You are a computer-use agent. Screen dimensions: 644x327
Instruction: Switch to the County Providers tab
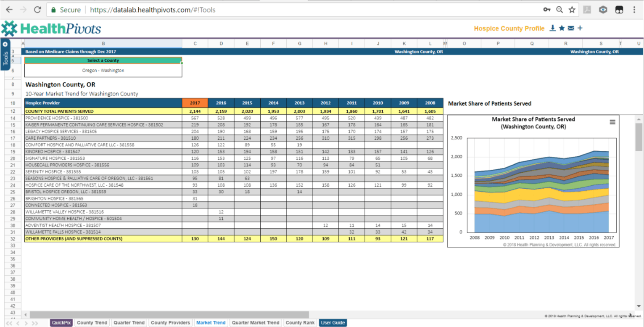[170, 323]
